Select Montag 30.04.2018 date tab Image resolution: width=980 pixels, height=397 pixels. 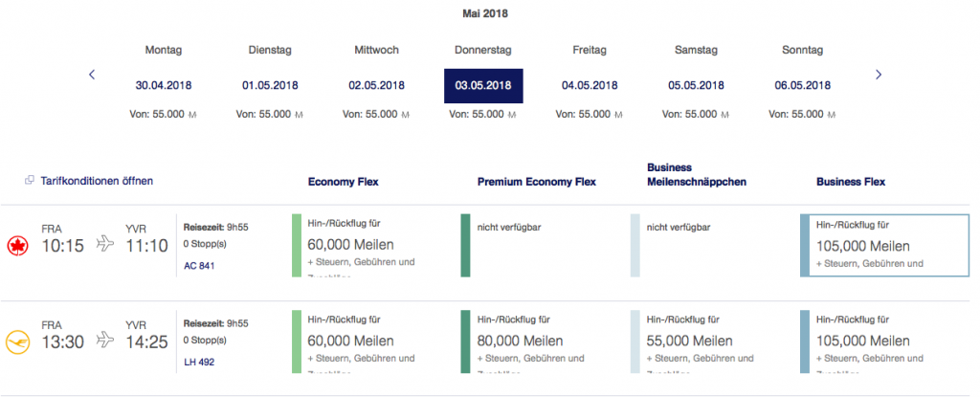163,84
